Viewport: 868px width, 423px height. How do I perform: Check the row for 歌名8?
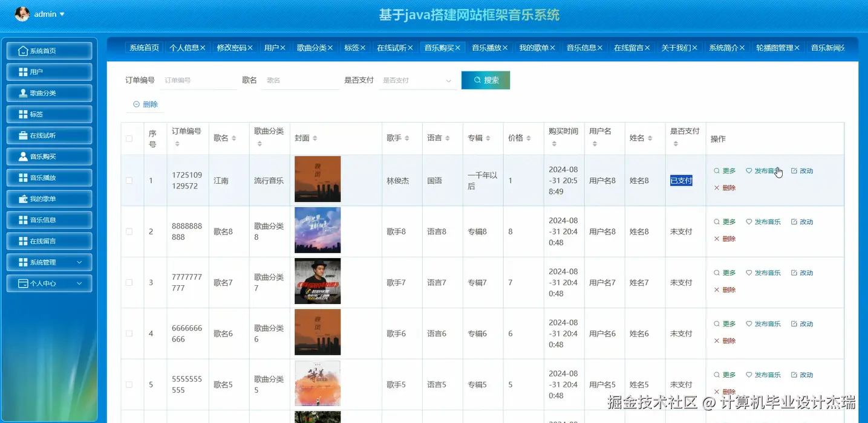[129, 231]
